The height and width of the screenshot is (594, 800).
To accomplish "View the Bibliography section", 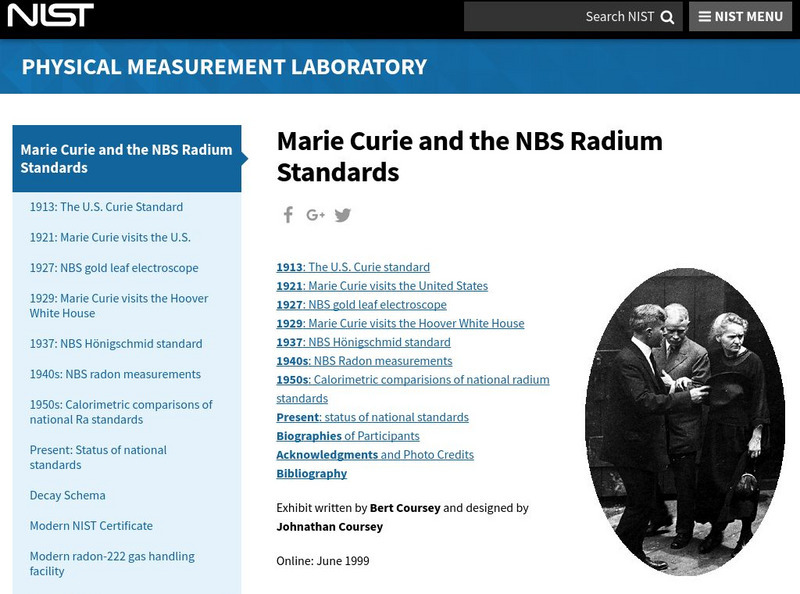I will [x=311, y=473].
